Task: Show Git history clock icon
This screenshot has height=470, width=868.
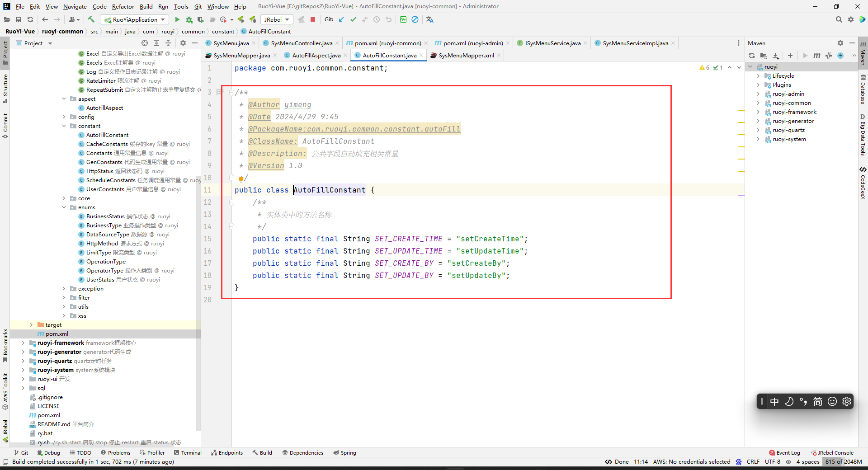Action: (377, 19)
